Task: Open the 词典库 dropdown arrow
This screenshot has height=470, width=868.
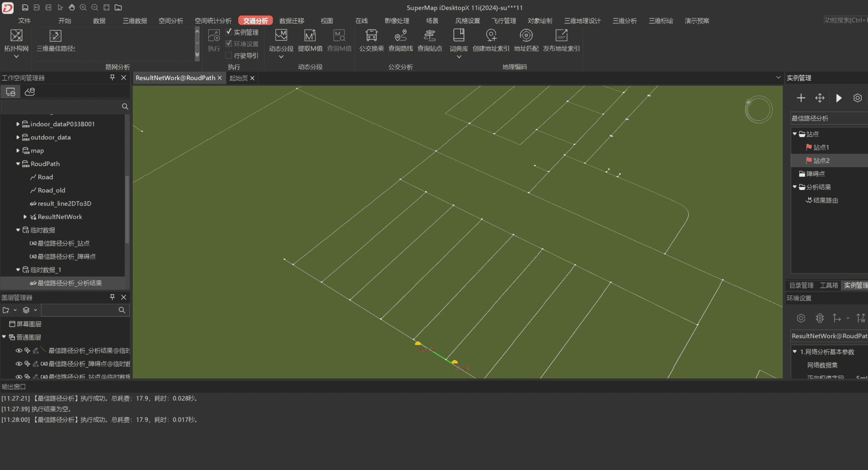Action: (459, 57)
